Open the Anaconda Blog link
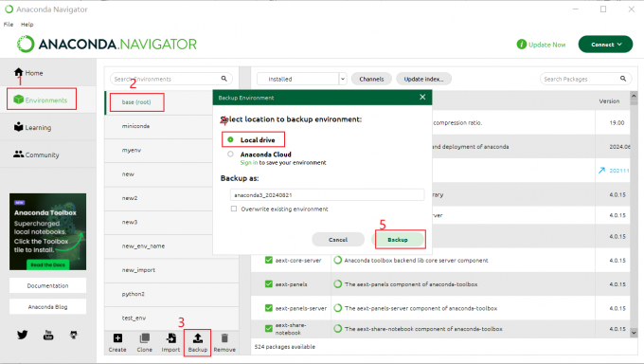Viewport: 644px width, 364px height. point(47,307)
